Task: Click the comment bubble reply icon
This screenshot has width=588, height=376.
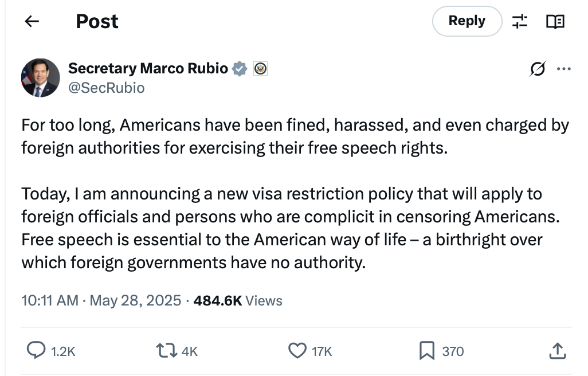Action: [x=37, y=351]
